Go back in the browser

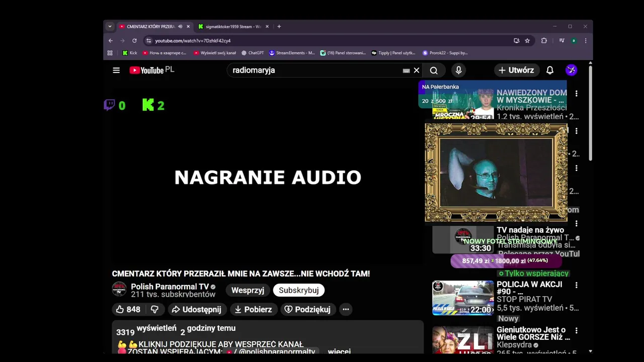click(x=111, y=41)
